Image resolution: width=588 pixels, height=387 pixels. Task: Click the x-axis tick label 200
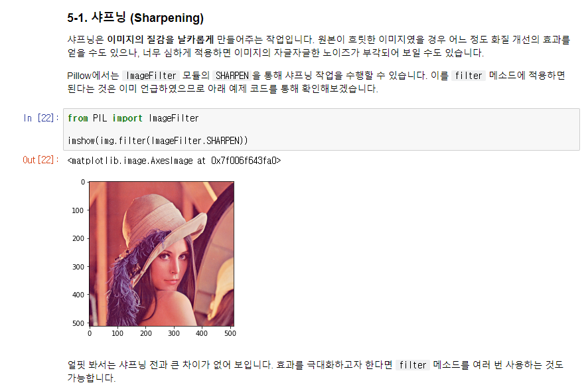[x=146, y=333]
